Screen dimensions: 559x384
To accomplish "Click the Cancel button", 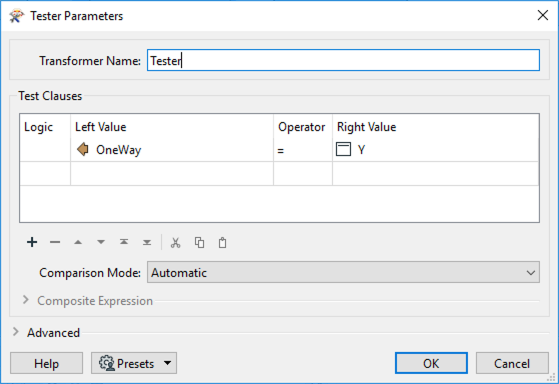I will click(x=512, y=363).
